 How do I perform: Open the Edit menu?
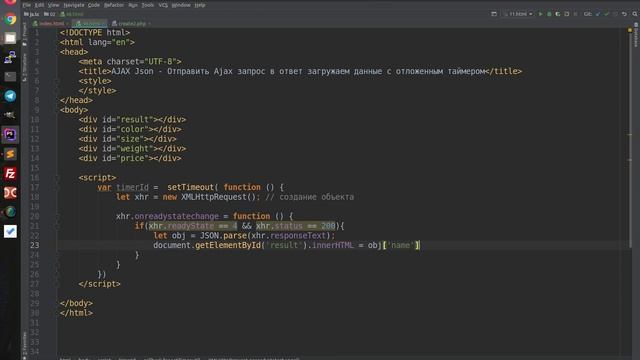pos(39,5)
